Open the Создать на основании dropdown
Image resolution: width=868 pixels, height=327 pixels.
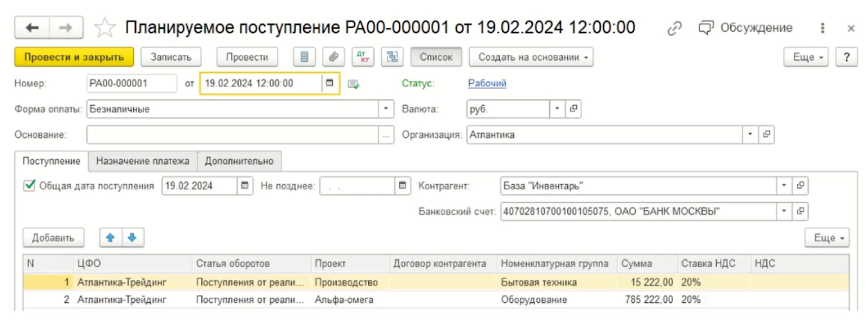point(531,57)
